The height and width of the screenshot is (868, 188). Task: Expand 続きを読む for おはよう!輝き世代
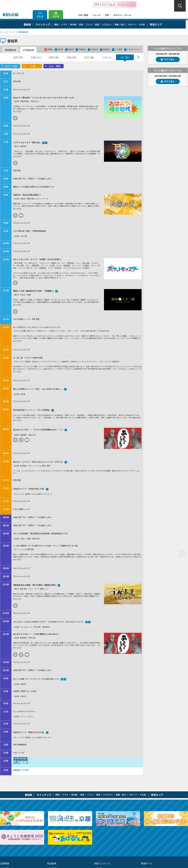17,112
